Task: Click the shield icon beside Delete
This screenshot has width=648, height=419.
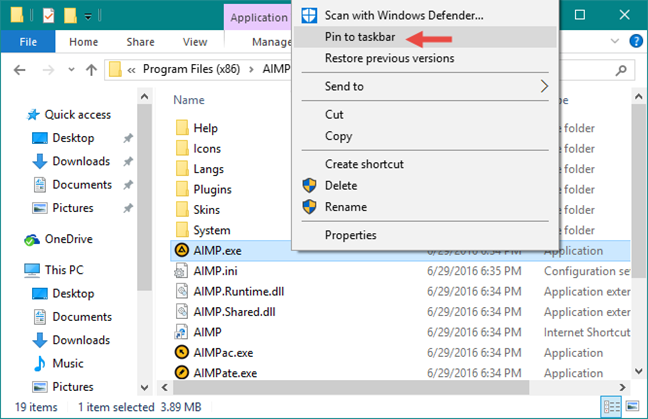Action: (309, 186)
